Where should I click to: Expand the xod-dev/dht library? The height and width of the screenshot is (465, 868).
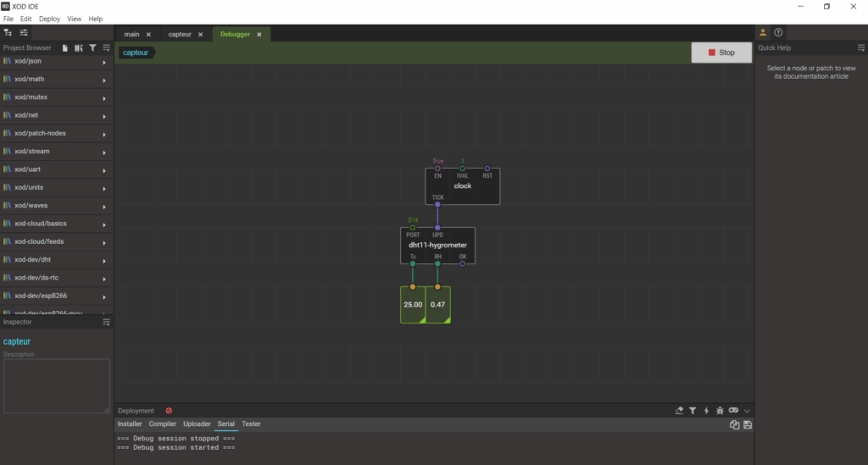coord(104,260)
